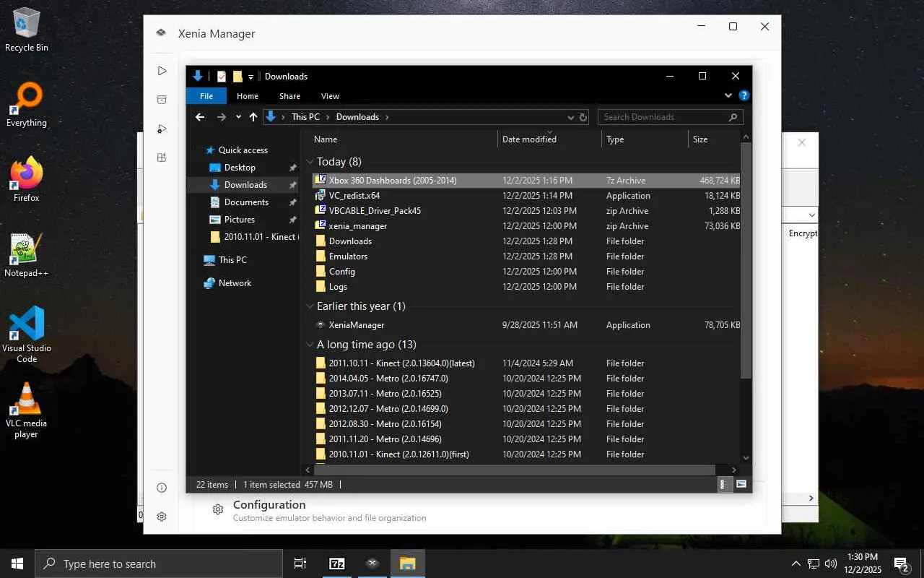Click the Properties icon in Explorer's title bar

point(222,77)
